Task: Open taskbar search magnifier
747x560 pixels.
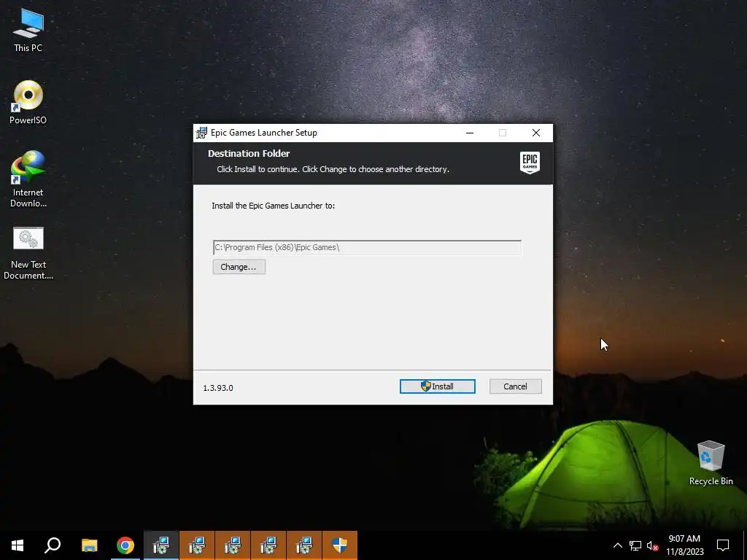Action: point(53,545)
